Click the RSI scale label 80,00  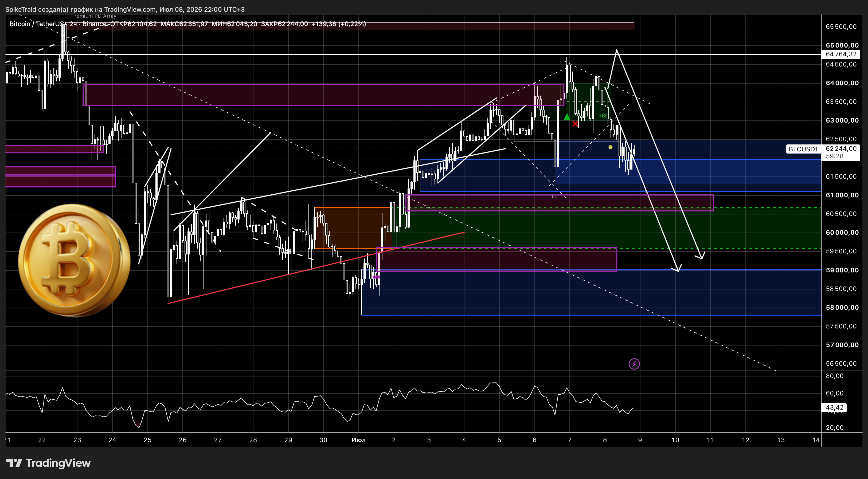pyautogui.click(x=834, y=376)
